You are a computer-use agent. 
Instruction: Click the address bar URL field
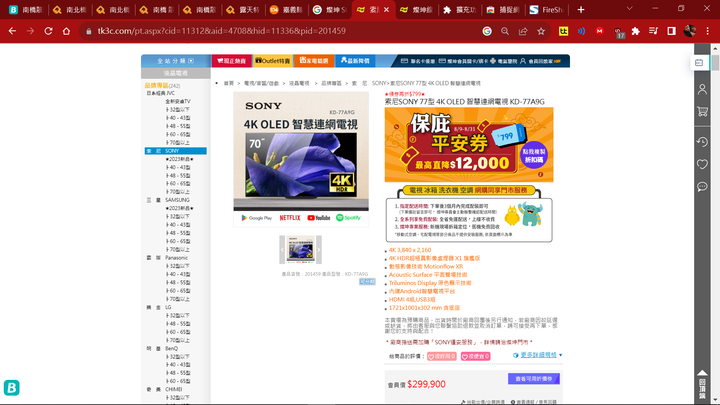pyautogui.click(x=285, y=31)
